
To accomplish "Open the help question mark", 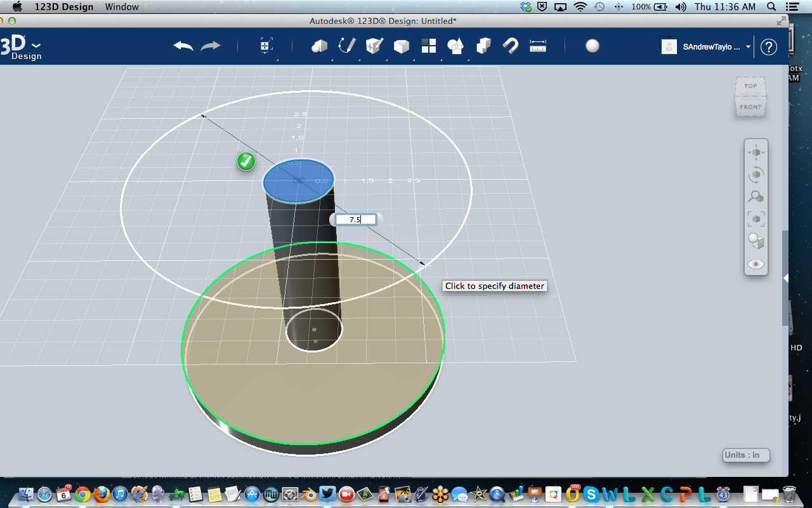I will 769,47.
